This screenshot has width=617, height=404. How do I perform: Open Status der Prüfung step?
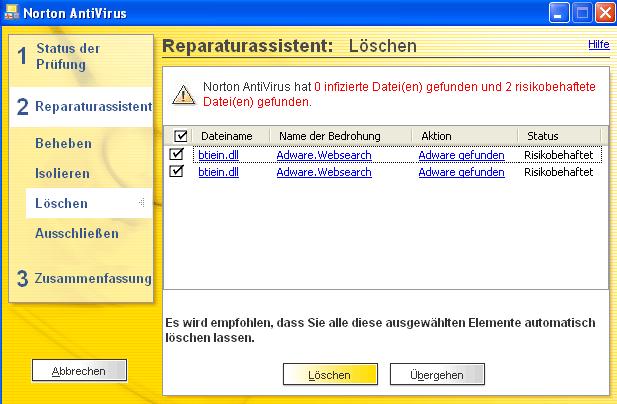point(68,56)
